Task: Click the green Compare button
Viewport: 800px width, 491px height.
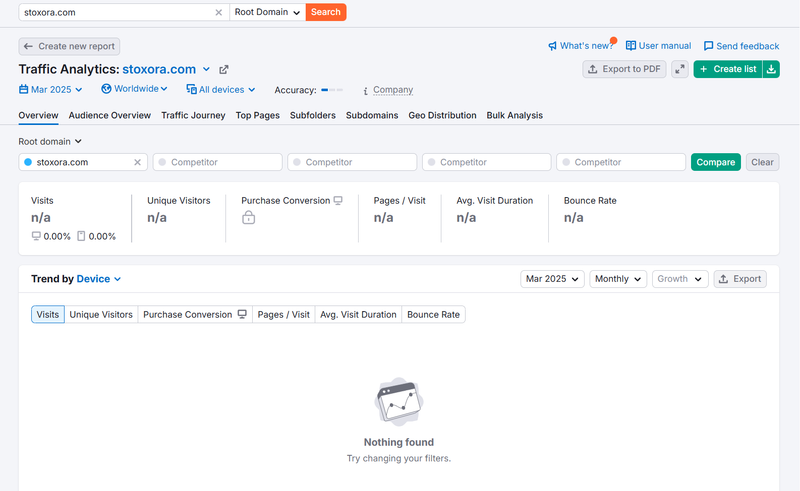Action: [716, 162]
